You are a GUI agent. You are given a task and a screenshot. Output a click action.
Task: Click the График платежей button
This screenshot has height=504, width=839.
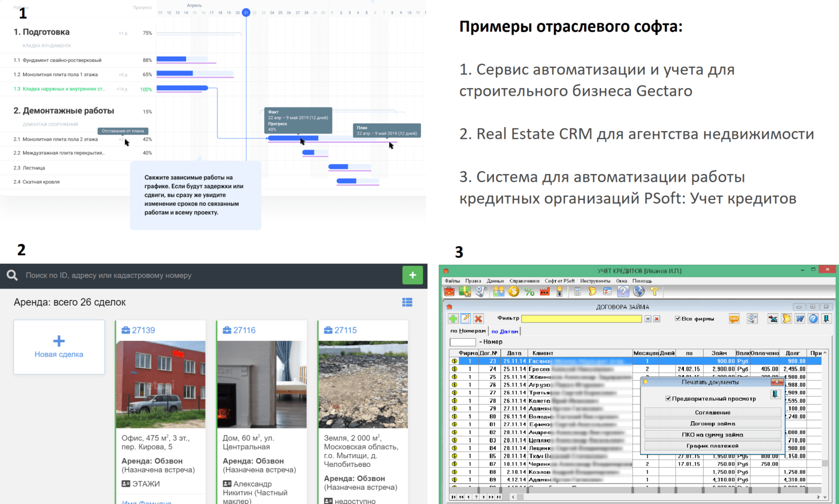712,445
